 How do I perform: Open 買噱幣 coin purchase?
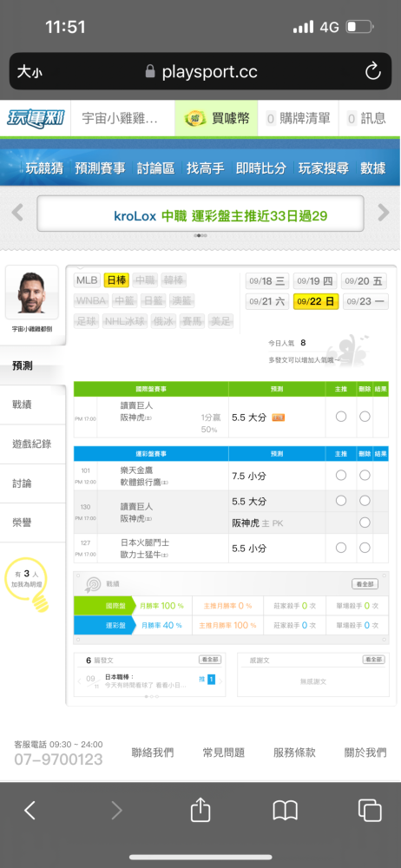click(217, 118)
